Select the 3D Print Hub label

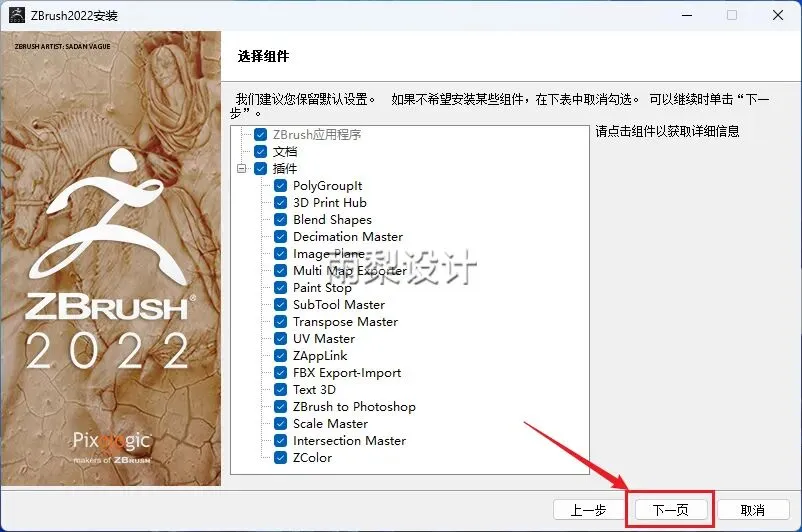tap(330, 203)
